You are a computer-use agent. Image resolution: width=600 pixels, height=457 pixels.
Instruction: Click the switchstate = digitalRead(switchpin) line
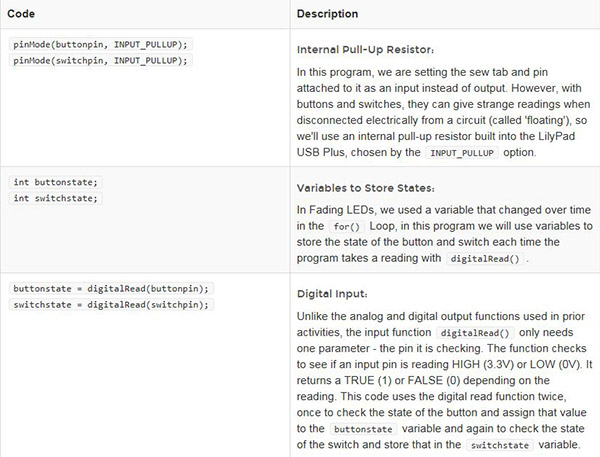(112, 304)
